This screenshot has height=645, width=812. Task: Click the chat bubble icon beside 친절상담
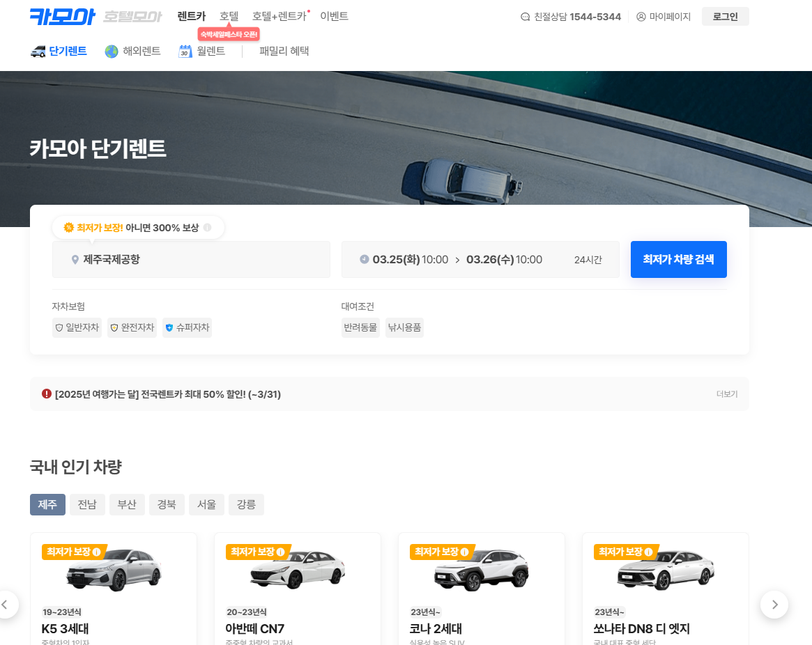click(525, 16)
